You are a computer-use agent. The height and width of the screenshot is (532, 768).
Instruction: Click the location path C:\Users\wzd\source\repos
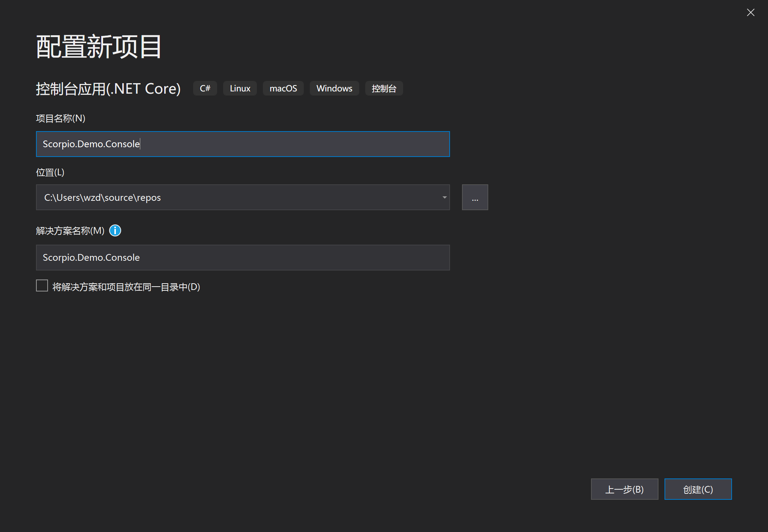tap(102, 197)
